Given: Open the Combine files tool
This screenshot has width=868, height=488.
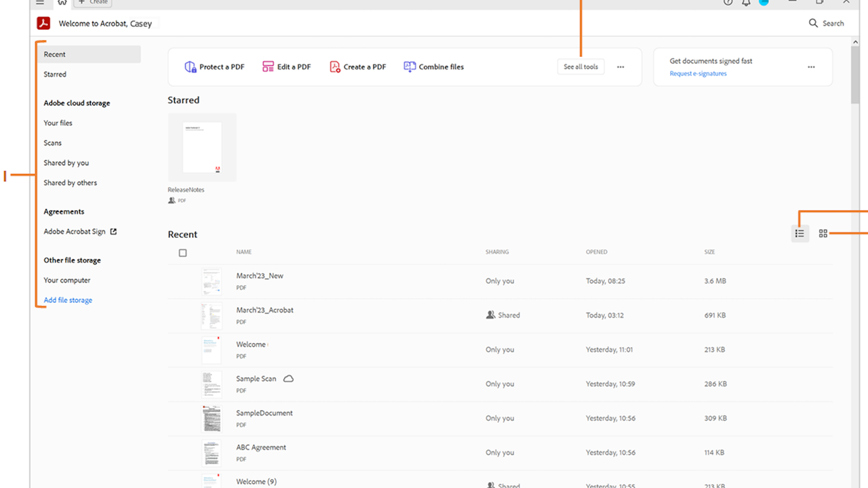Looking at the screenshot, I should 433,67.
